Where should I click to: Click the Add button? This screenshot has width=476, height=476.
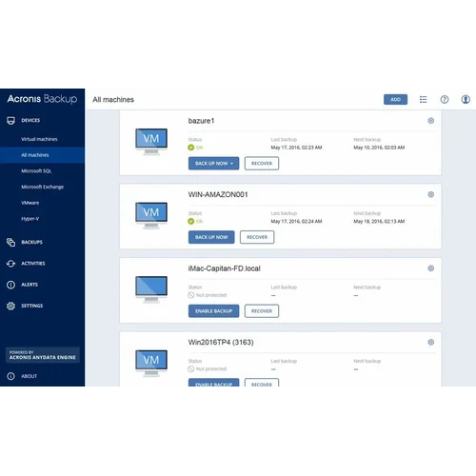(395, 99)
